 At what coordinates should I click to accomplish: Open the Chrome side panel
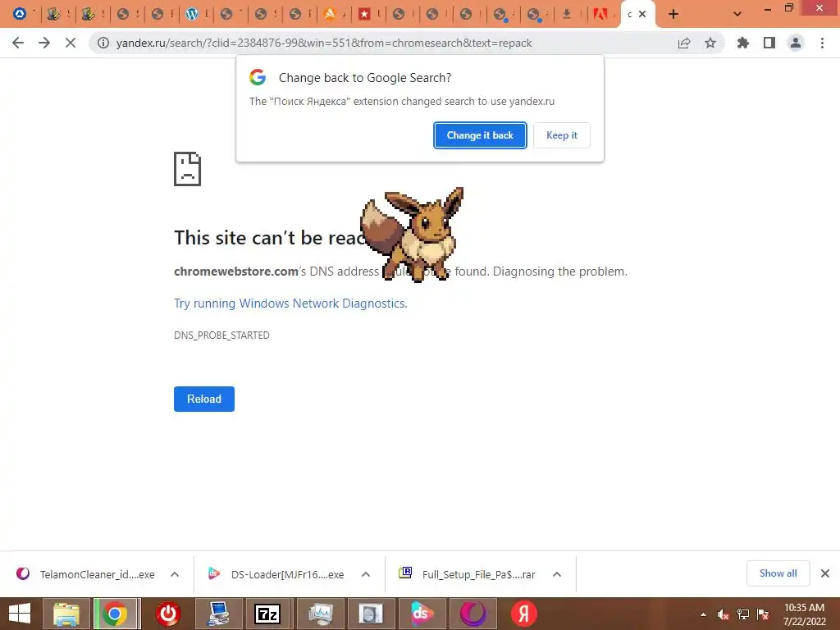tap(769, 43)
